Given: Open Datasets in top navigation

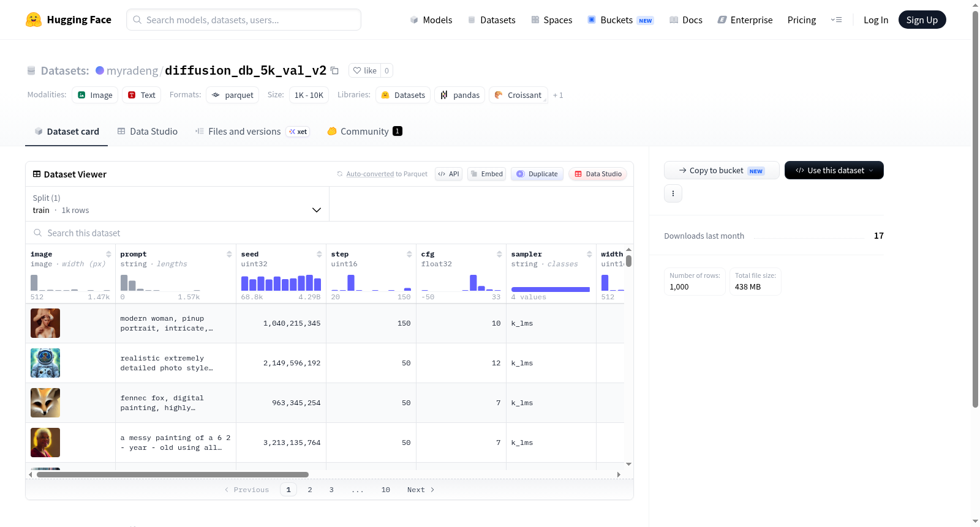Looking at the screenshot, I should point(491,20).
